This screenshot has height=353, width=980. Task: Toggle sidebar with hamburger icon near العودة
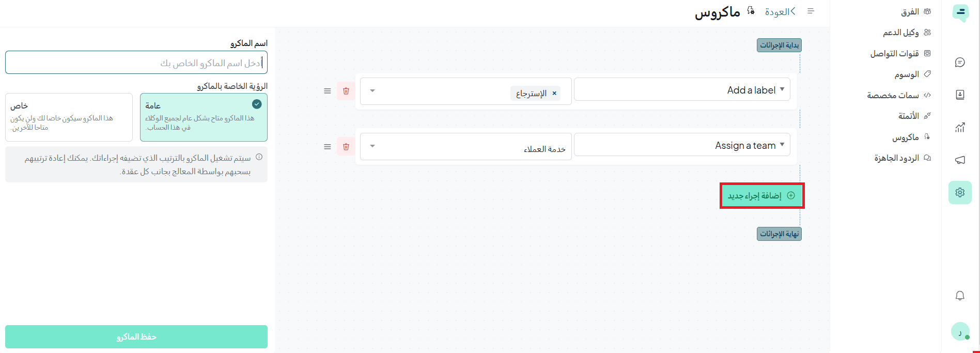811,11
